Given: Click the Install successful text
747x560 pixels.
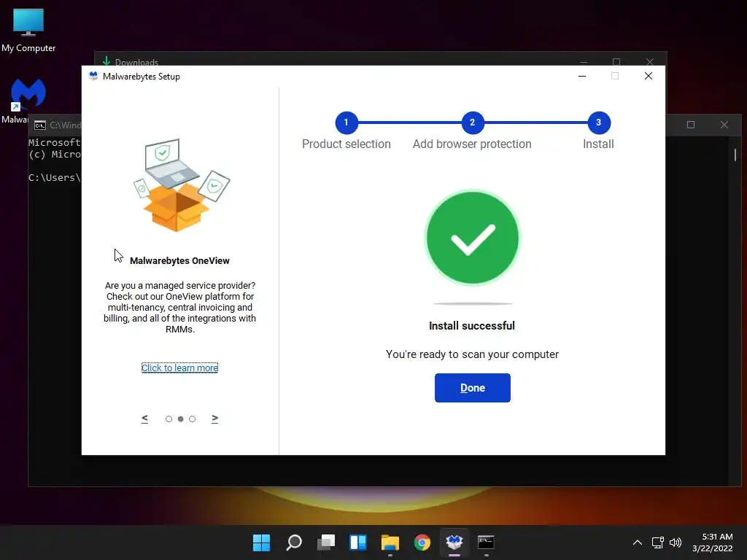Looking at the screenshot, I should (472, 326).
